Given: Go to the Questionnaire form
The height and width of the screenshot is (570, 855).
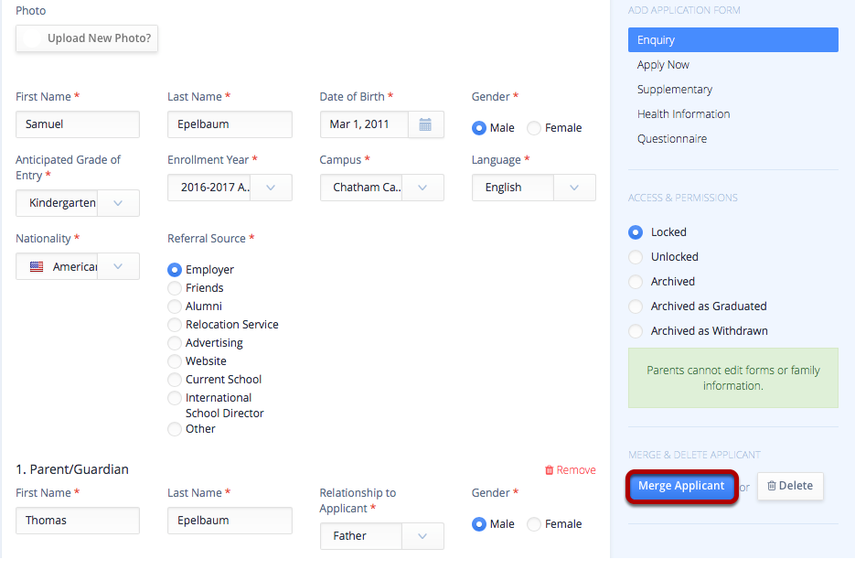Looking at the screenshot, I should click(x=672, y=139).
